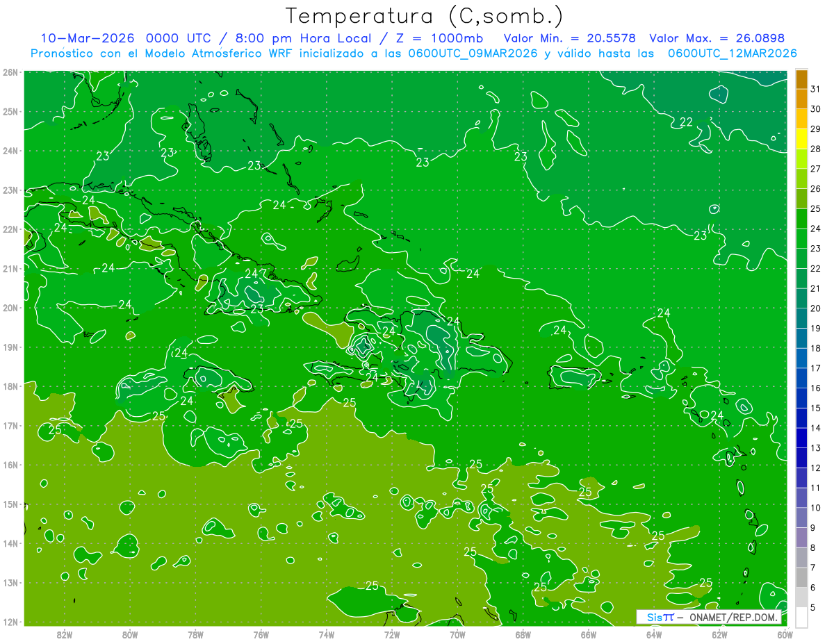Click the legend band between 5 and 6

801,597
